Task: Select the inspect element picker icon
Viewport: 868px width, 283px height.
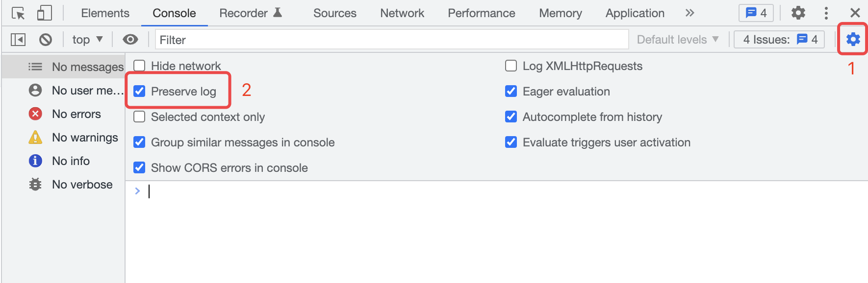Action: coord(18,13)
